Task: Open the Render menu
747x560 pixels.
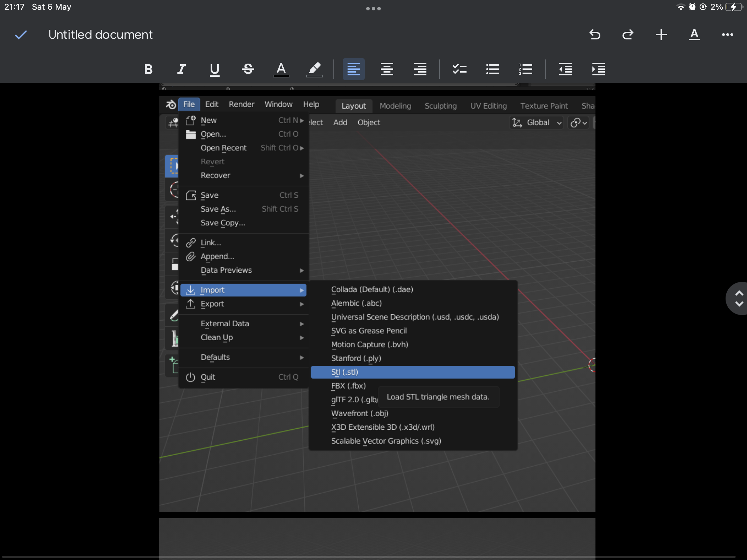Action: click(241, 104)
